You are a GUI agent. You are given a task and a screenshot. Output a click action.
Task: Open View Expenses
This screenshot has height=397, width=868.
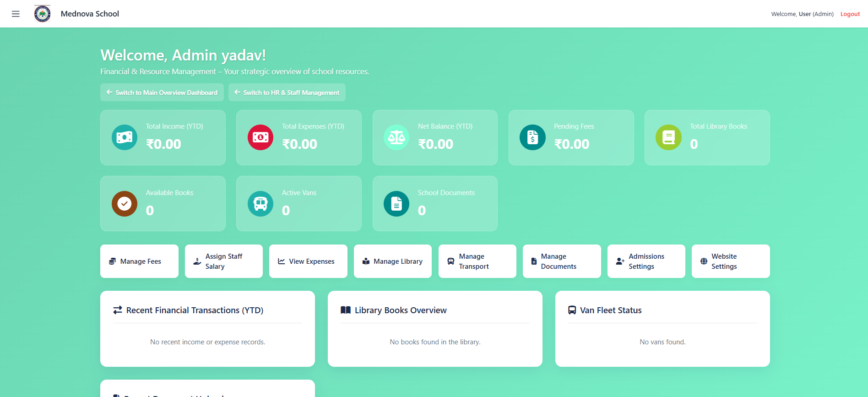point(308,261)
